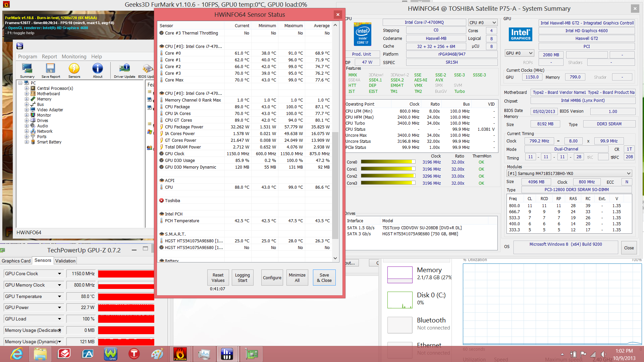Click the battery power icon in system tray
This screenshot has height=362, width=644.
(x=574, y=354)
